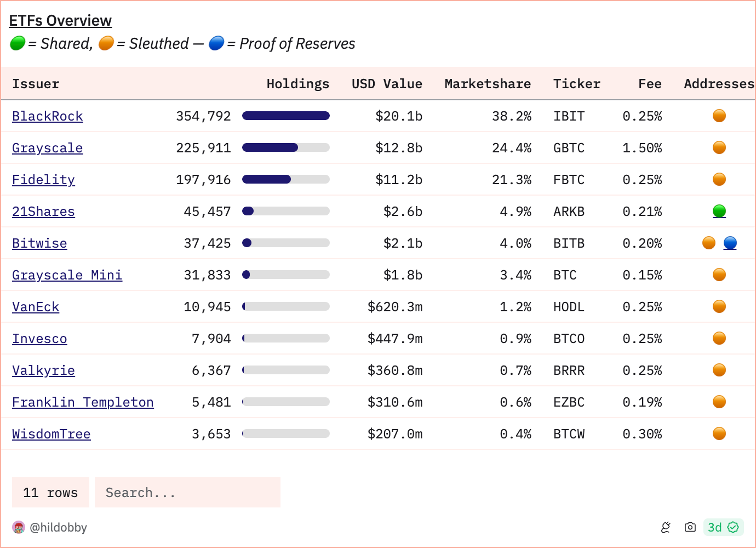Sort by the Marketshare column header
Viewport: 756px width, 548px height.
tap(488, 84)
